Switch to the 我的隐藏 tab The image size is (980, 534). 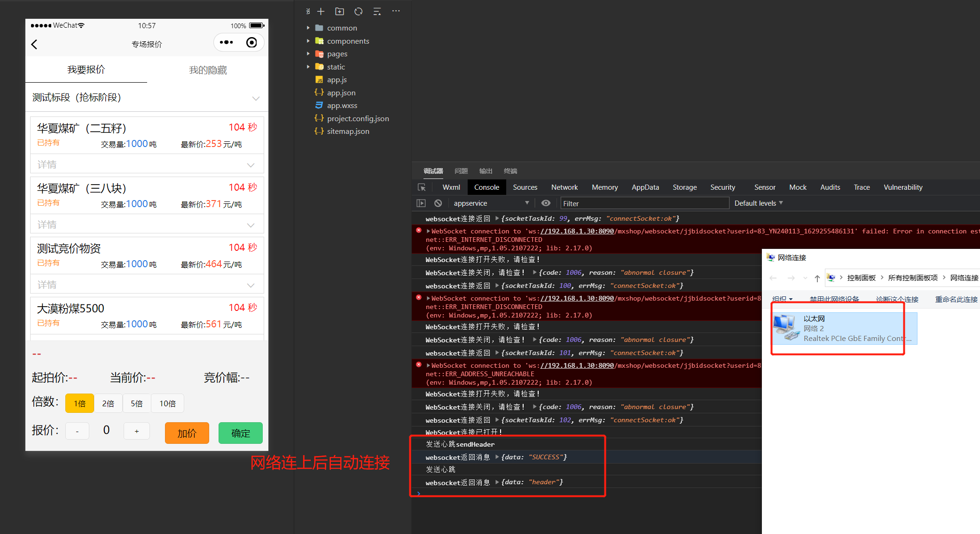[208, 70]
